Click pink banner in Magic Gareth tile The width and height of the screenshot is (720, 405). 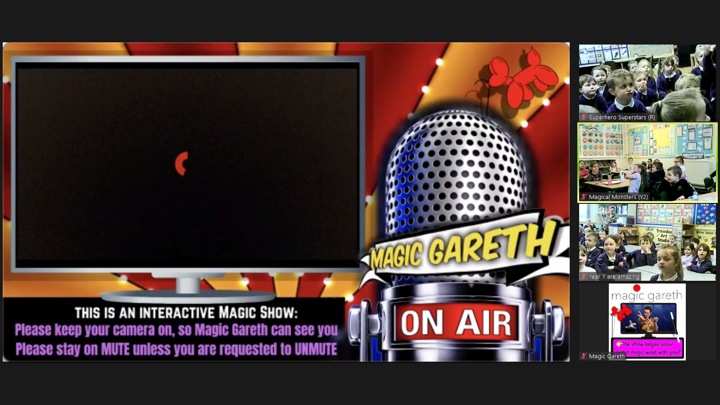pyautogui.click(x=647, y=348)
